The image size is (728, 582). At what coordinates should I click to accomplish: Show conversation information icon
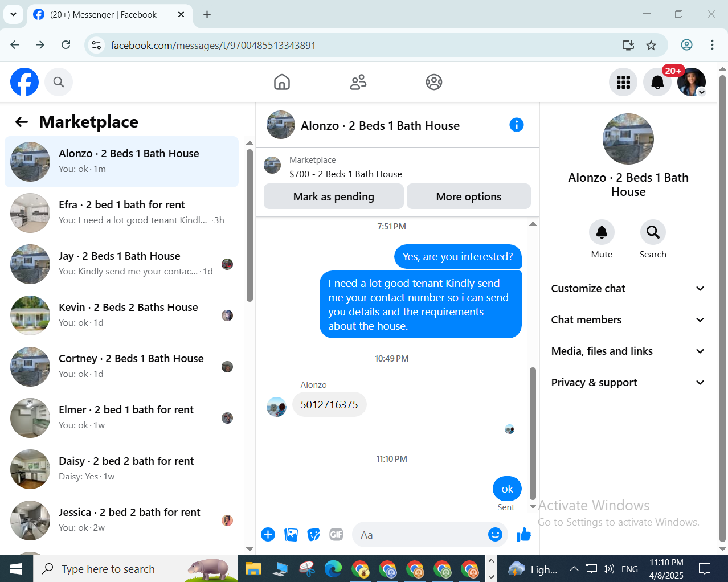(517, 125)
